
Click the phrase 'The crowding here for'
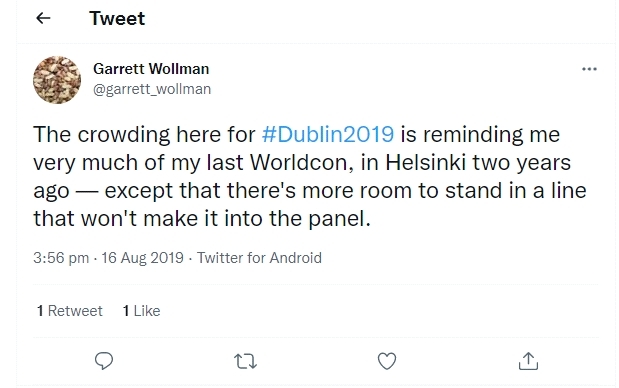[144, 134]
